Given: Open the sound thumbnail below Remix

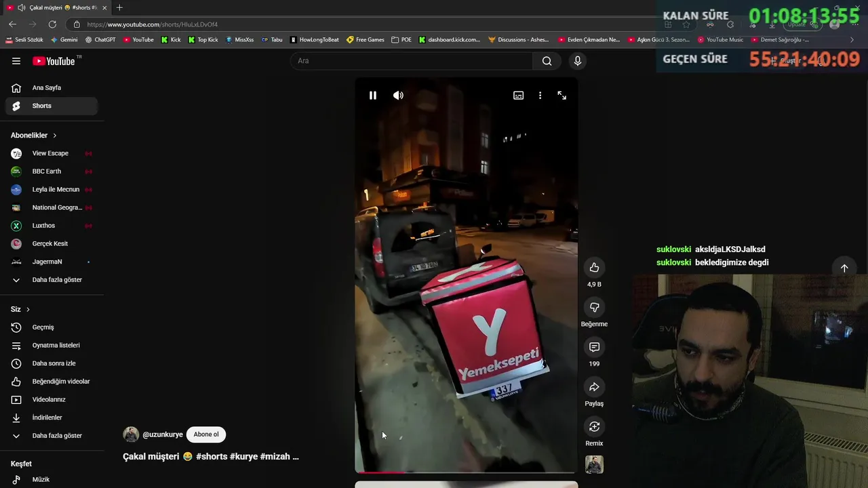Looking at the screenshot, I should click(594, 465).
